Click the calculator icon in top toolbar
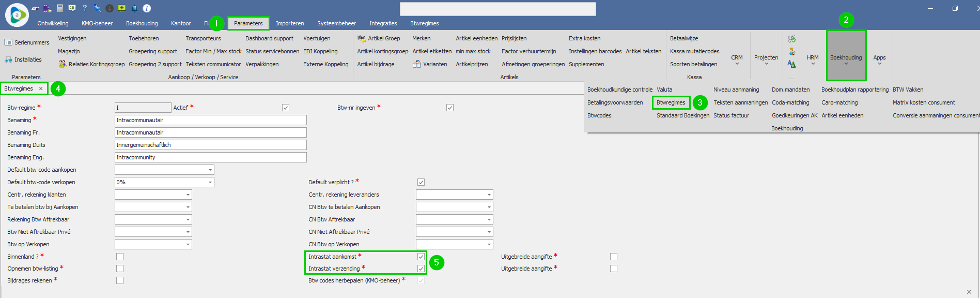 pyautogui.click(x=60, y=8)
